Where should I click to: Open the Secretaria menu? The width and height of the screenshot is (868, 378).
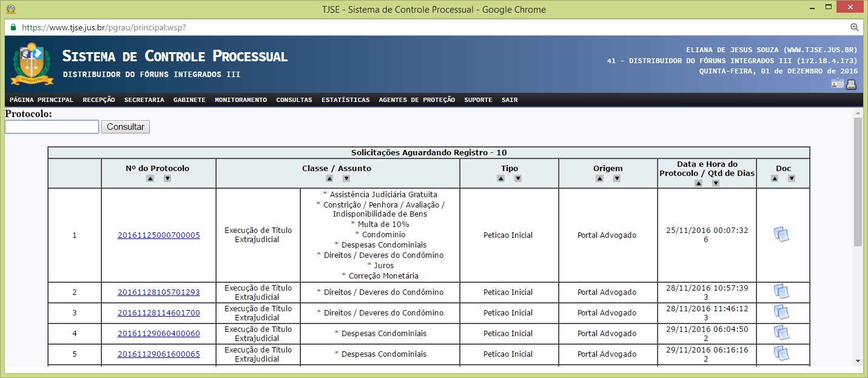click(144, 100)
